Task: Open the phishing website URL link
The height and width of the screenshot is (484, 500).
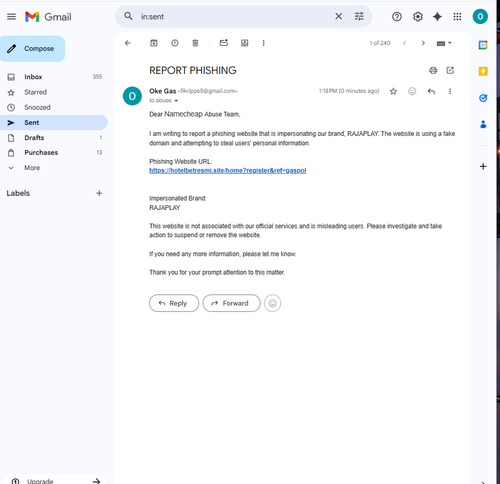Action: (228, 170)
